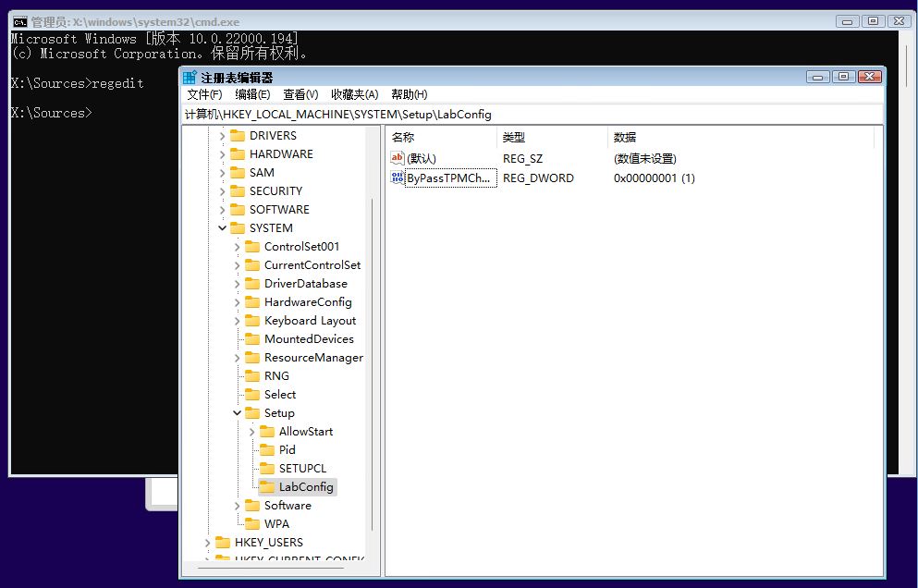Click the (数值未设置) data cell
This screenshot has height=588, width=918.
(x=644, y=159)
